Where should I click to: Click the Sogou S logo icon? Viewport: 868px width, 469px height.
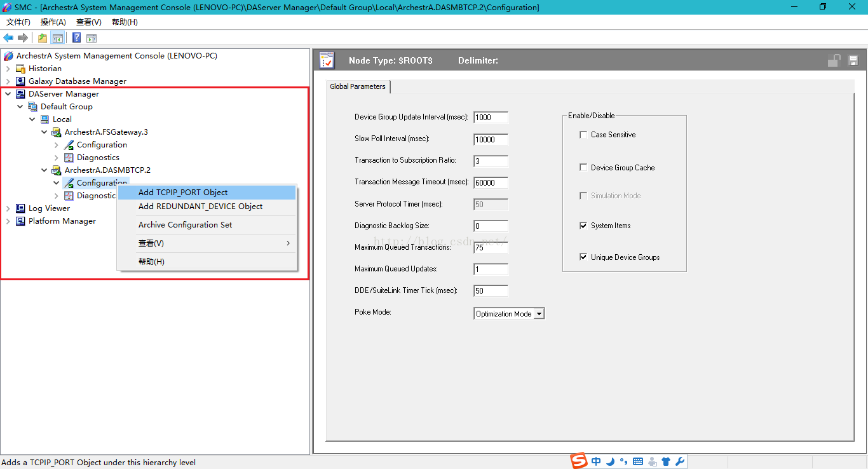[579, 461]
